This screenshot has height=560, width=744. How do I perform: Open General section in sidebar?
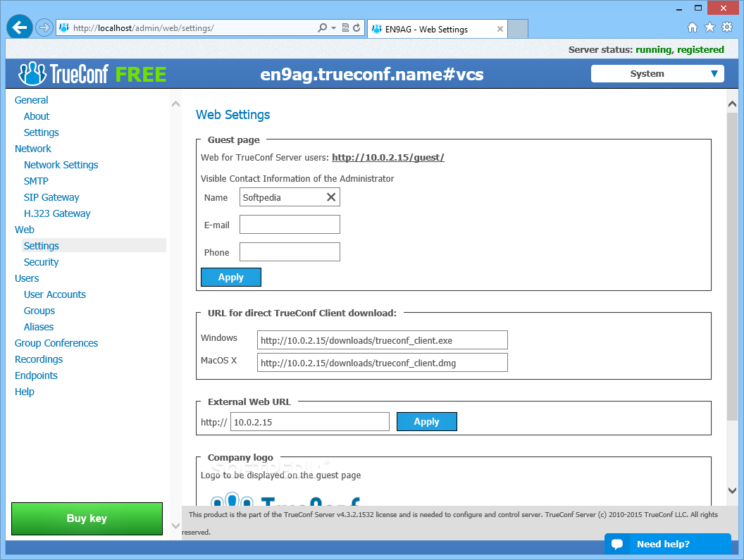[31, 100]
